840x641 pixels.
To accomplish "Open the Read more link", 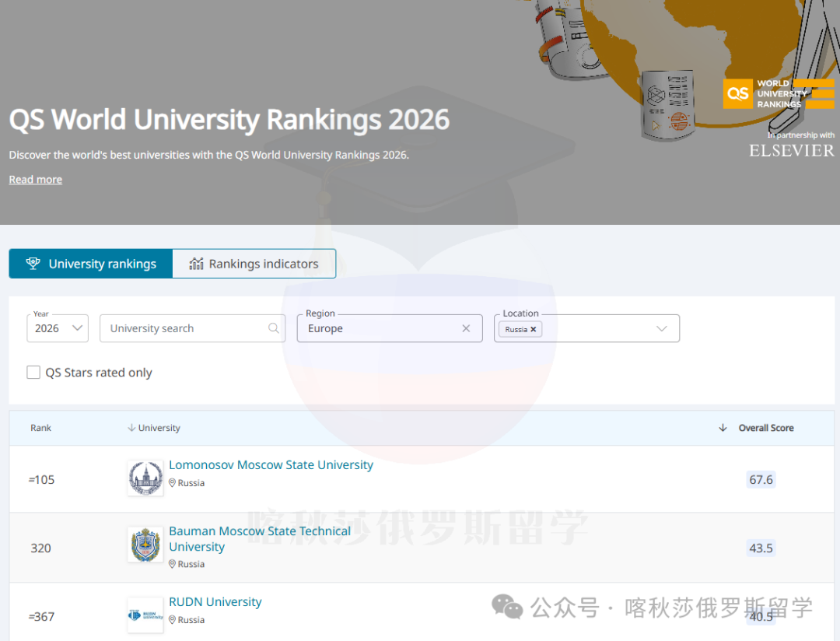I will click(35, 180).
